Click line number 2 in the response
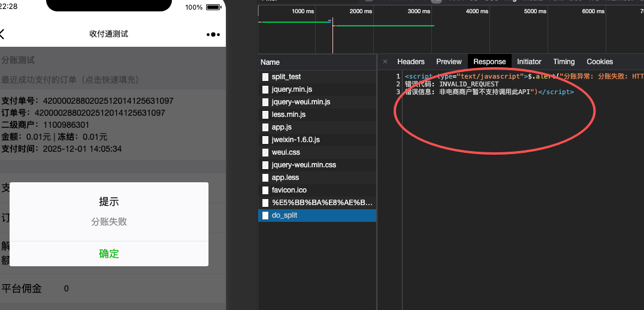This screenshot has height=310, width=644. point(398,85)
